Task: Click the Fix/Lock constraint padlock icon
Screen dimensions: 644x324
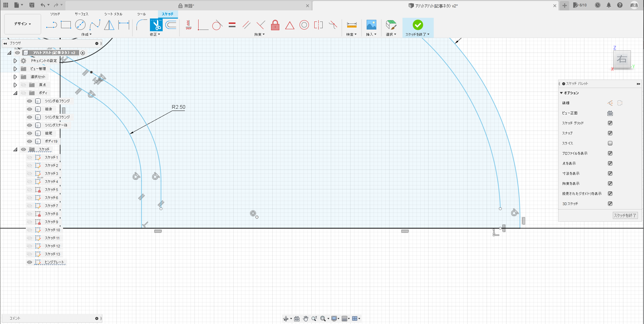Action: coord(275,25)
